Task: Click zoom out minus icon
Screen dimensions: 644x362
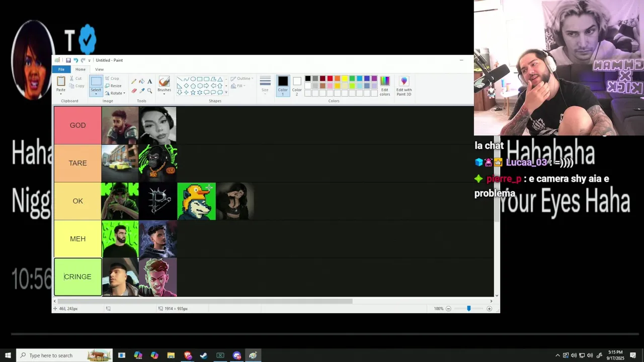Action: click(448, 309)
